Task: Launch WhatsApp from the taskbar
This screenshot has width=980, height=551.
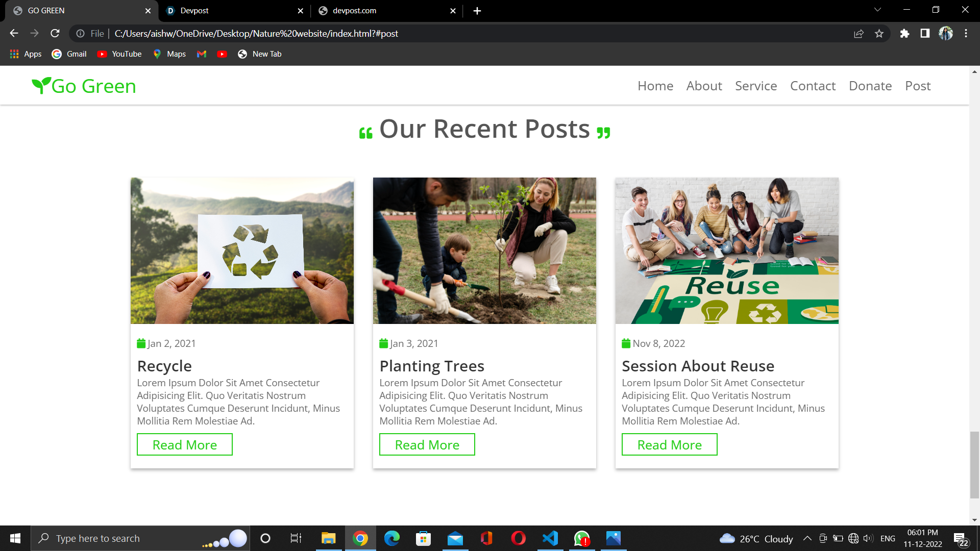Action: 581,538
